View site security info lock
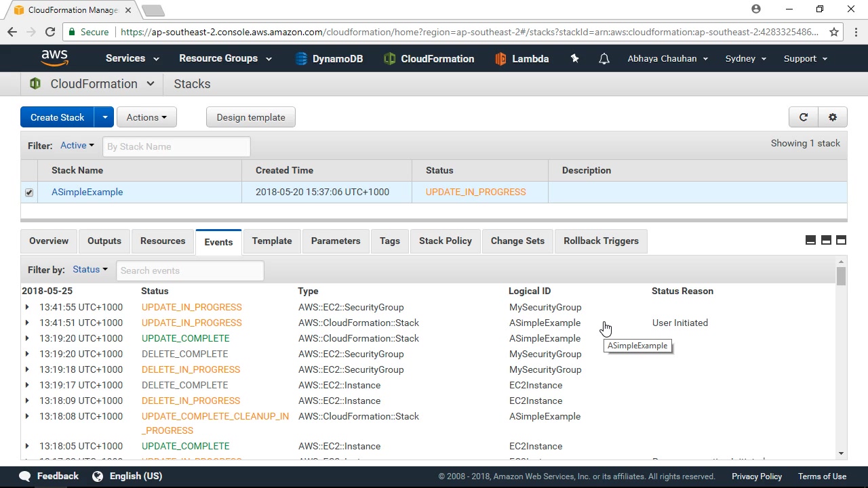868x488 pixels. [x=72, y=32]
